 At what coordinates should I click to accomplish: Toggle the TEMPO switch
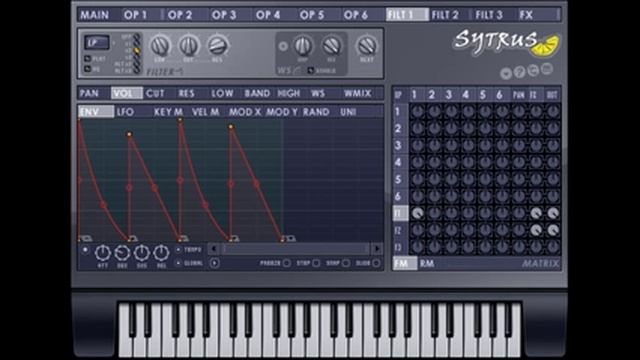(178, 249)
